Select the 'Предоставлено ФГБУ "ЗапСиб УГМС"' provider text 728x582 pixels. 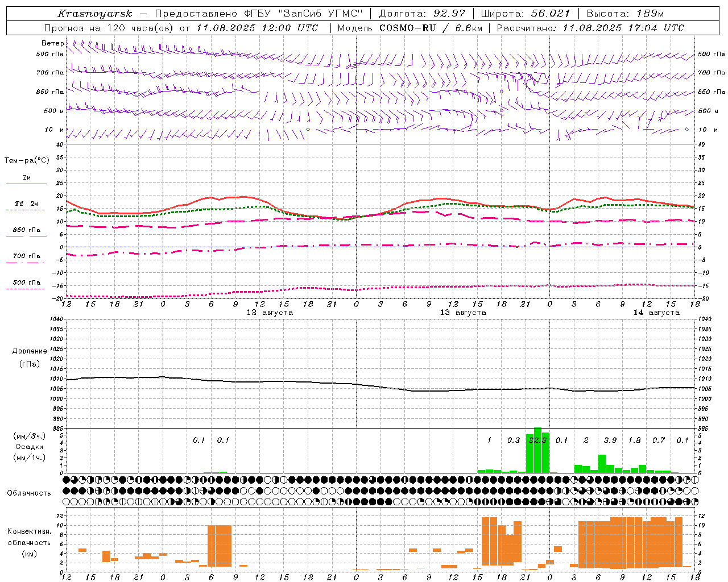point(259,14)
